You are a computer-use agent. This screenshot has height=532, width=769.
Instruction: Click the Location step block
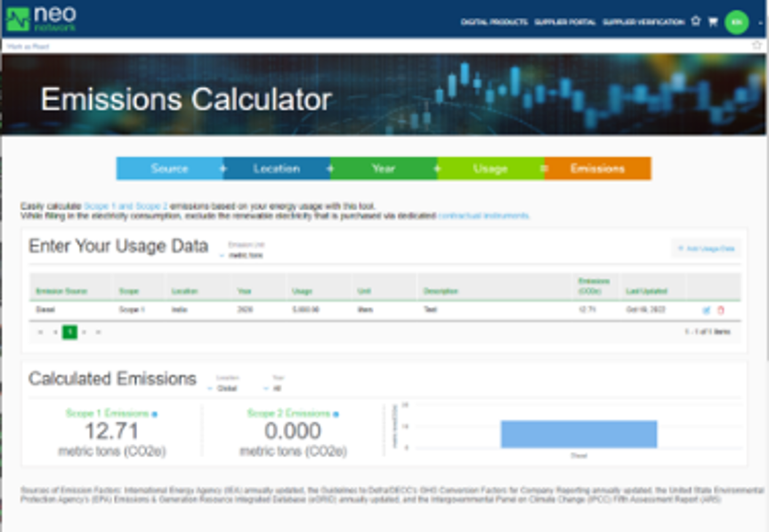(277, 169)
